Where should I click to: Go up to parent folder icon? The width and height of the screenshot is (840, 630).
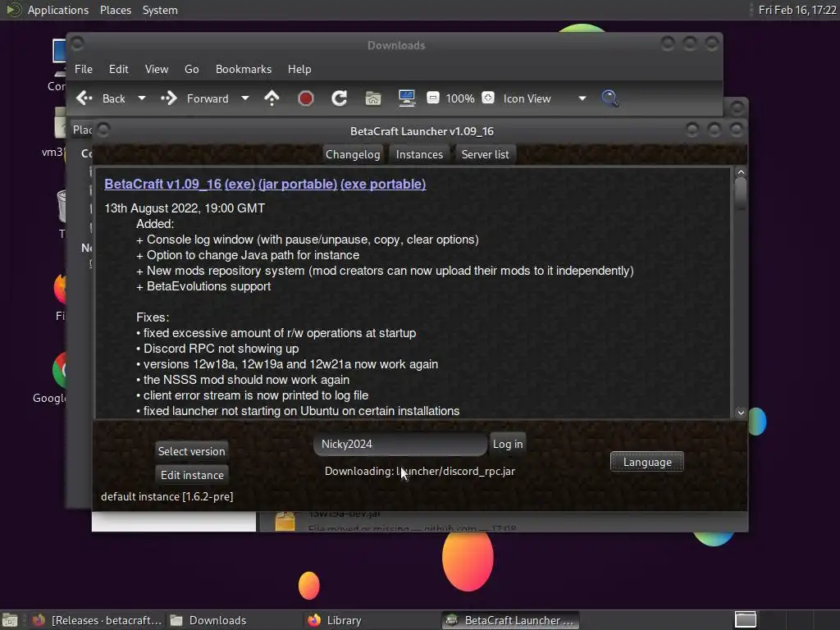272,98
